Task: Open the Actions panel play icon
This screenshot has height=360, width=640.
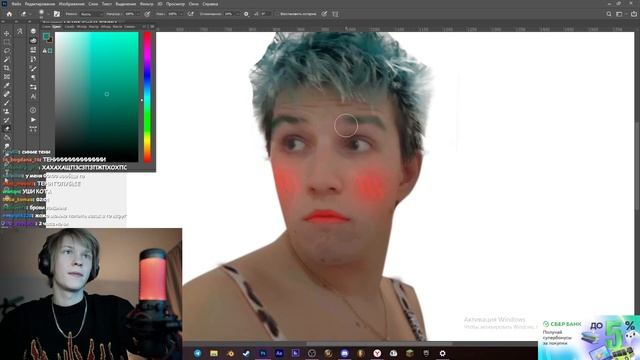Action: tap(33, 120)
